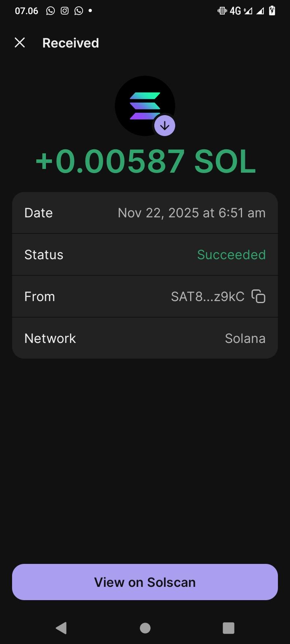The height and width of the screenshot is (644, 290).
Task: Tap the Android home button
Action: [x=145, y=628]
